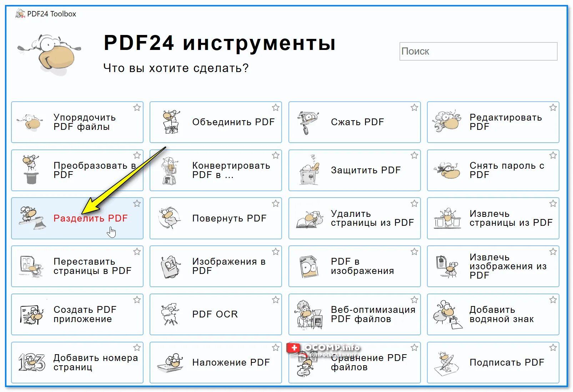Image resolution: width=573 pixels, height=392 pixels.
Task: Open the Объединить PDF tool
Action: coord(216,122)
